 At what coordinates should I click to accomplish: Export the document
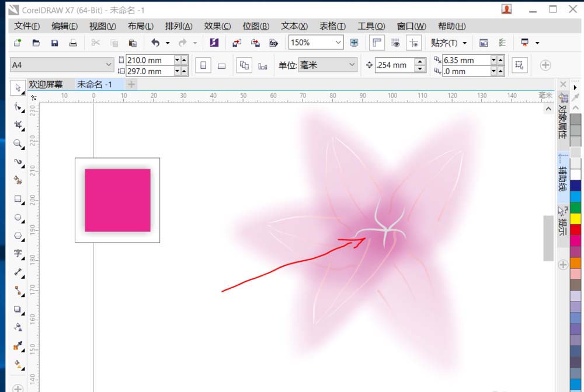click(255, 43)
